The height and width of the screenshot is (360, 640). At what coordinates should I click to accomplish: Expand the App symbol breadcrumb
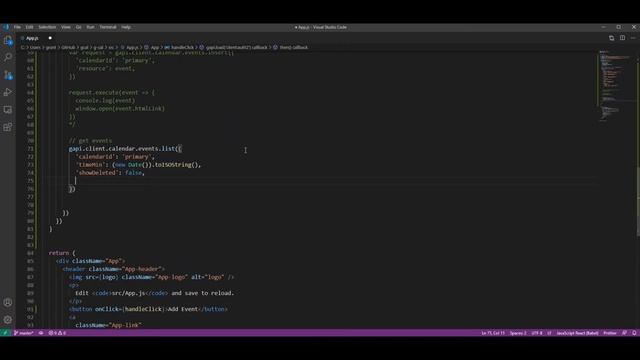pyautogui.click(x=152, y=47)
